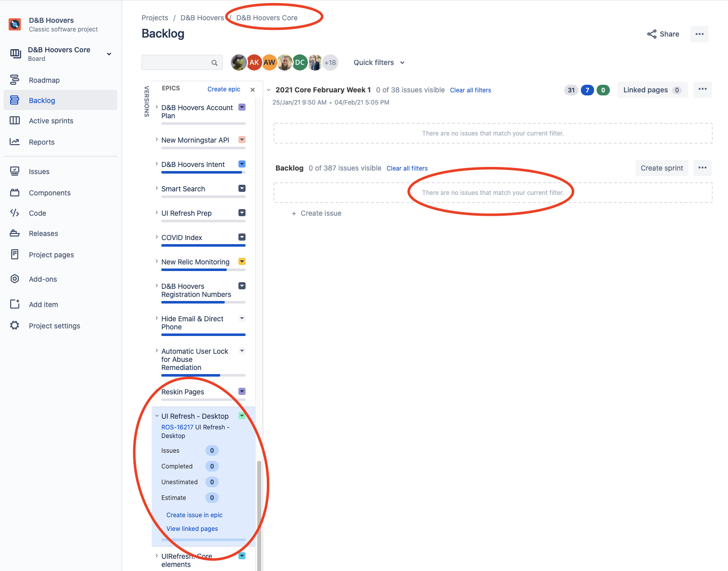The image size is (728, 571).
Task: Expand the New Morningstar API epic
Action: (157, 140)
